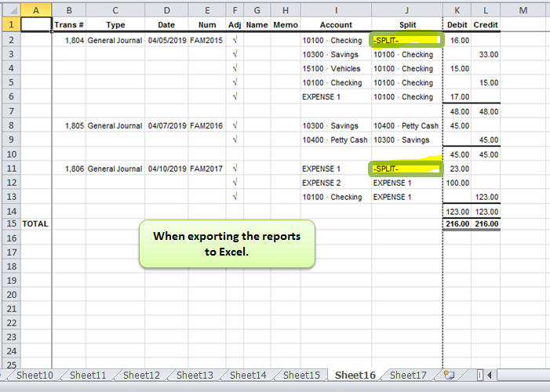Switch to Sheet17 tab
This screenshot has width=550, height=392.
[x=408, y=376]
